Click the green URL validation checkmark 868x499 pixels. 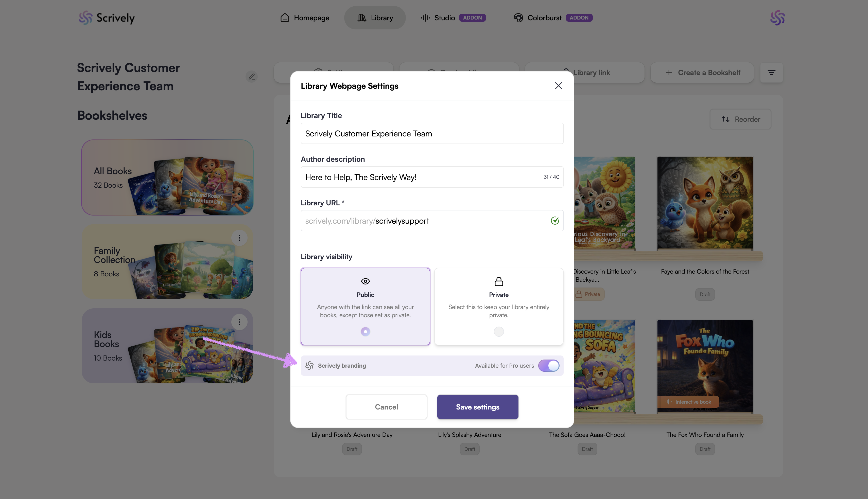pos(555,221)
